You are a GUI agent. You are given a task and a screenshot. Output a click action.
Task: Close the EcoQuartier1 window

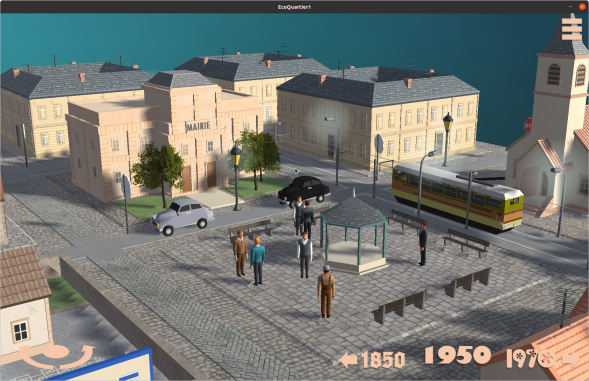pyautogui.click(x=582, y=7)
